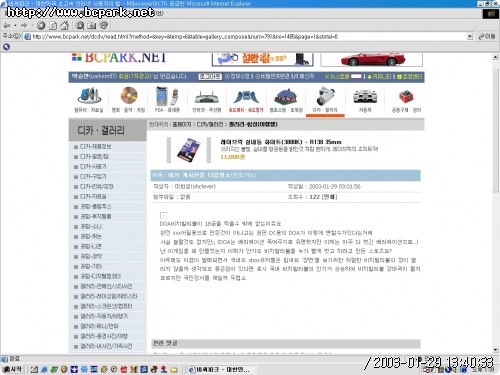Go back with the browser Back arrow
The width and height of the screenshot is (500, 375).
pos(6,25)
